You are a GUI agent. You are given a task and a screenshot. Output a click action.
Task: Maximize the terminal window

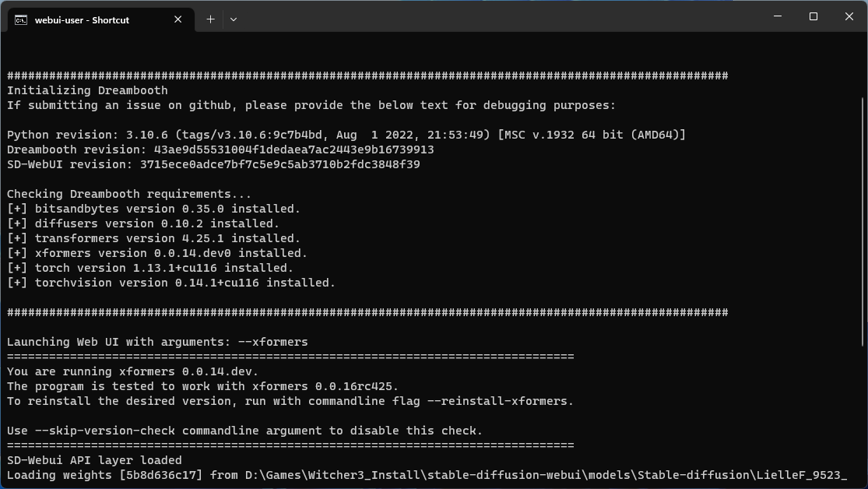coord(813,16)
